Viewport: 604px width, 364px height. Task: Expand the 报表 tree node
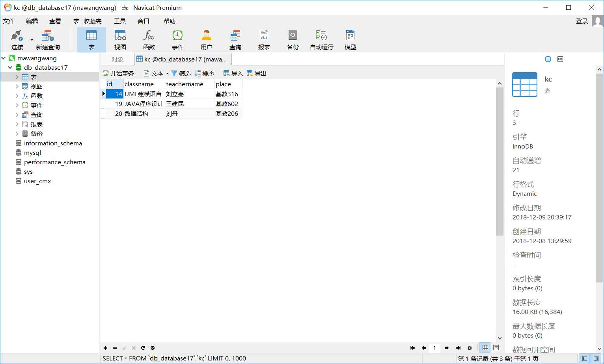(x=17, y=124)
